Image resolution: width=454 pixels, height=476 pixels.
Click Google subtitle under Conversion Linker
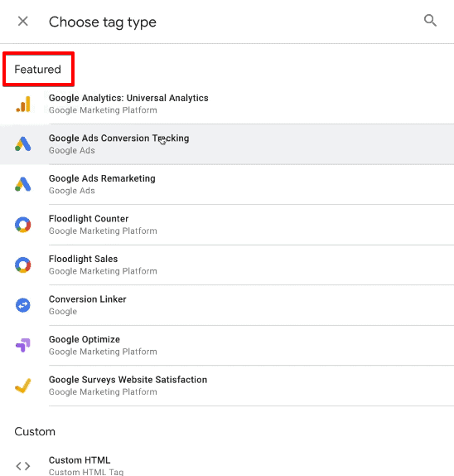pos(63,312)
